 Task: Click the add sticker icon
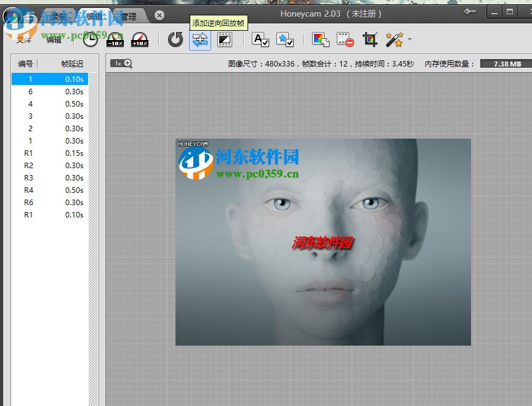[x=284, y=39]
